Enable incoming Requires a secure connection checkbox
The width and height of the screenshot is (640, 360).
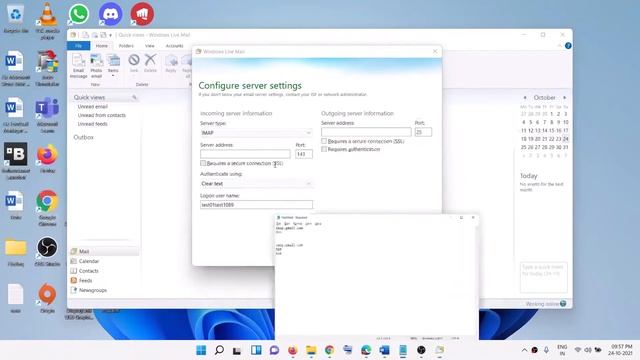[x=203, y=163]
